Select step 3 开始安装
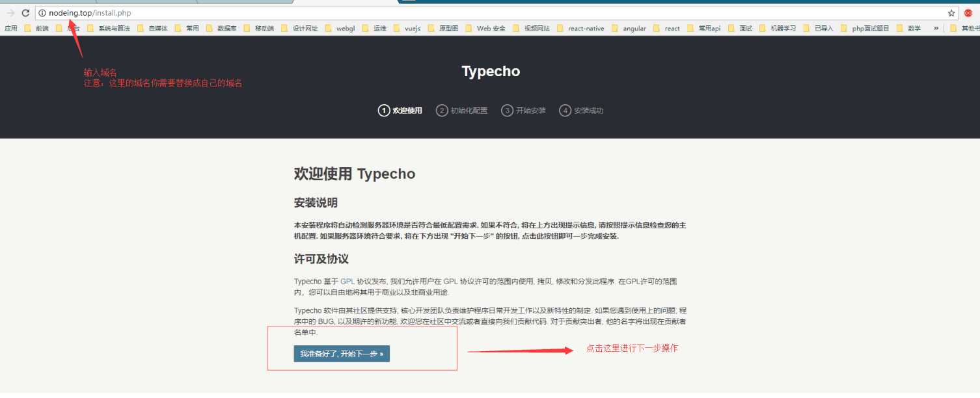Screen dimensions: 980x398 coord(524,111)
